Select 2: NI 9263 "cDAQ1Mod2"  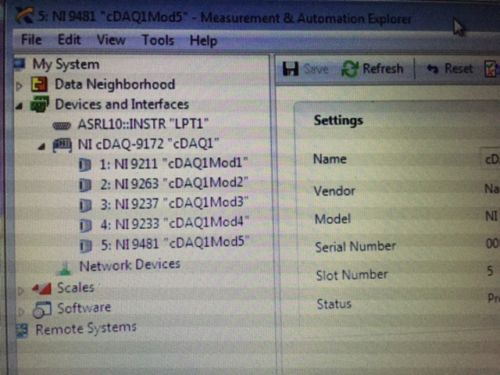click(x=174, y=183)
